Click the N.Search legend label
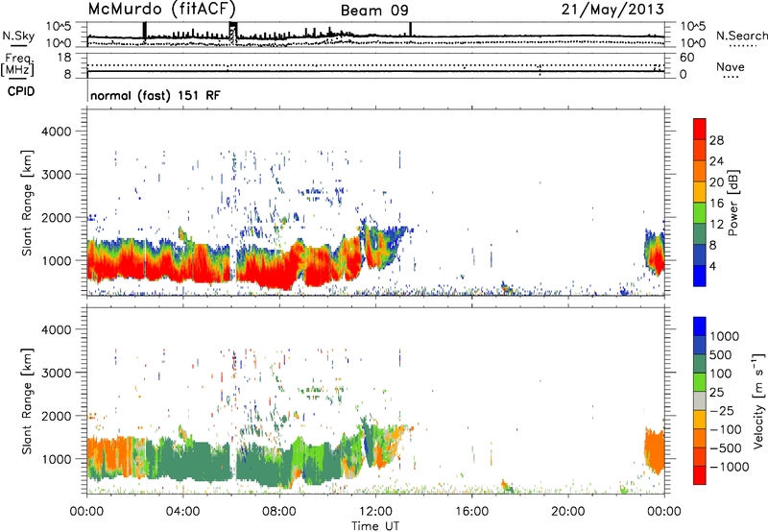This screenshot has height=532, width=768. click(x=741, y=36)
